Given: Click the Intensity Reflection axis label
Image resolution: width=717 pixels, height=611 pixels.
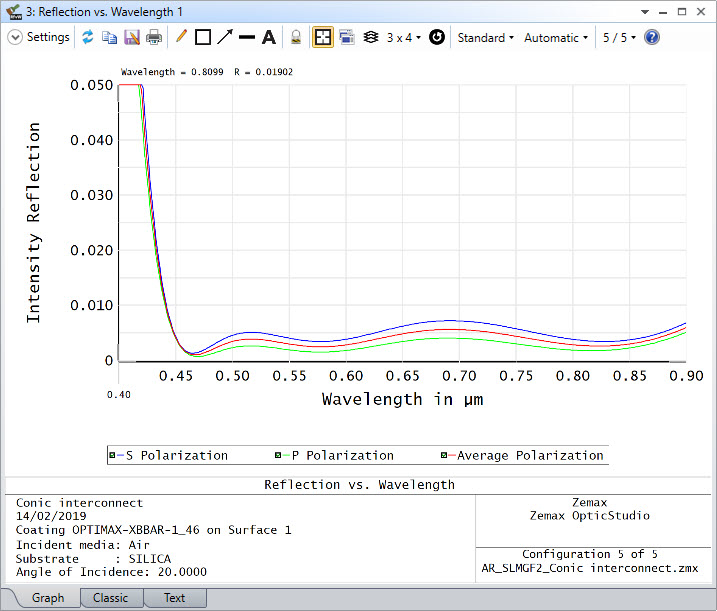Looking at the screenshot, I should tap(33, 223).
